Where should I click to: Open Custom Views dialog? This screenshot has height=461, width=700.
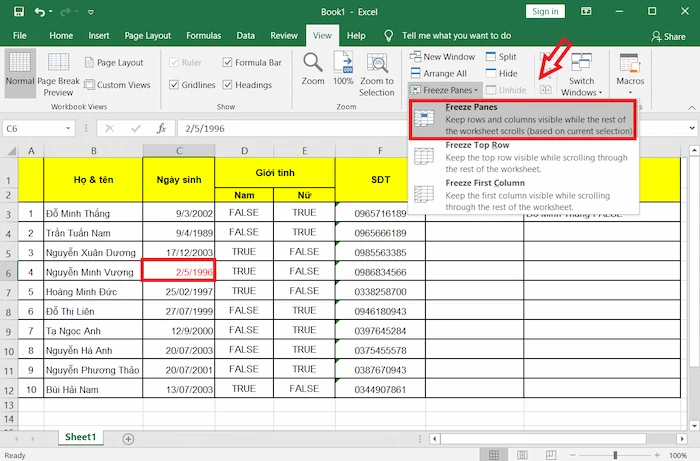click(117, 85)
